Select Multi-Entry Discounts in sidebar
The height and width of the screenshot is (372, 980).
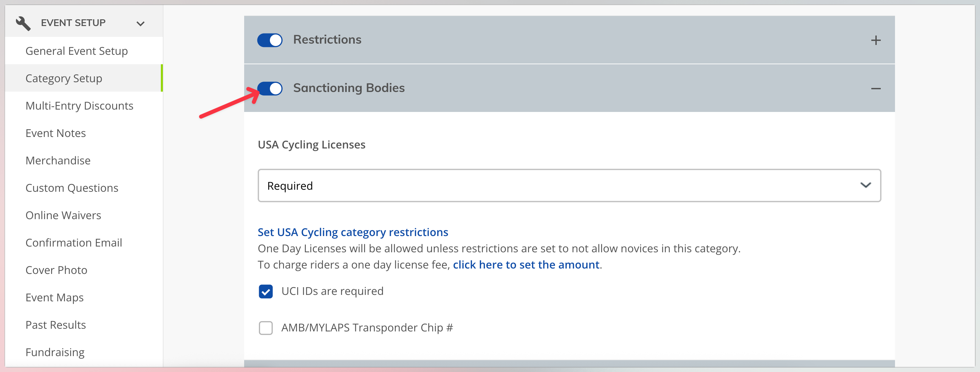coord(79,106)
